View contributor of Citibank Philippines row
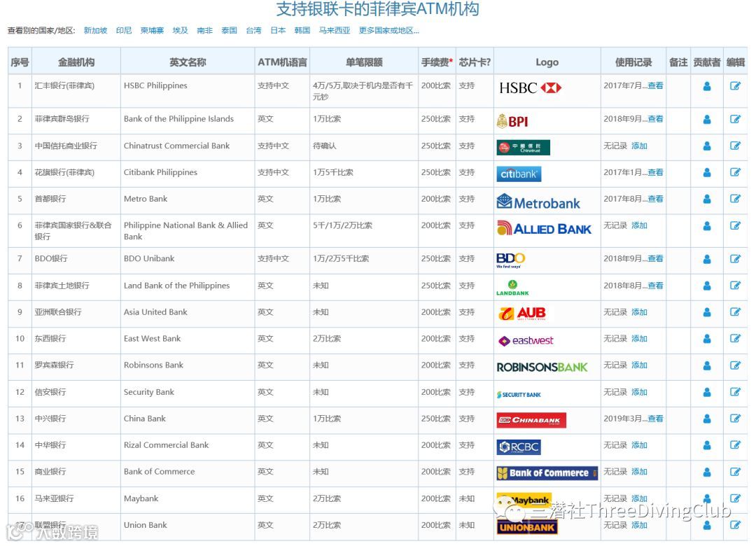 click(707, 172)
